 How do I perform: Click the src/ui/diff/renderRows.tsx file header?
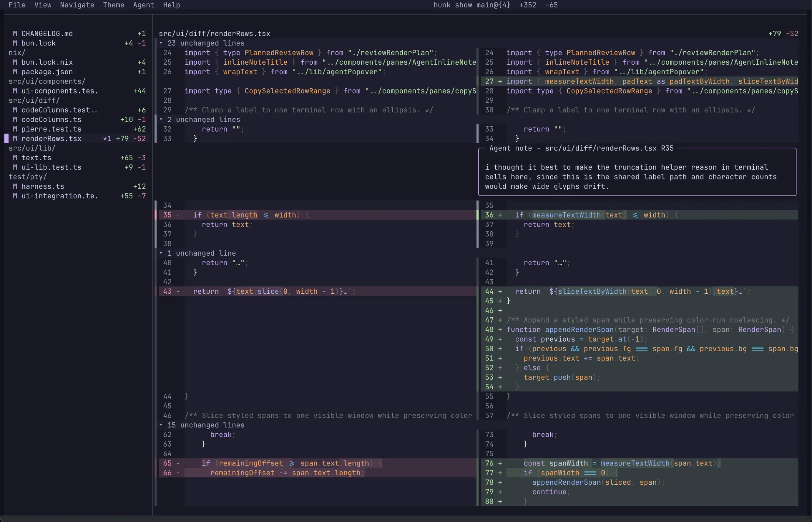(214, 34)
